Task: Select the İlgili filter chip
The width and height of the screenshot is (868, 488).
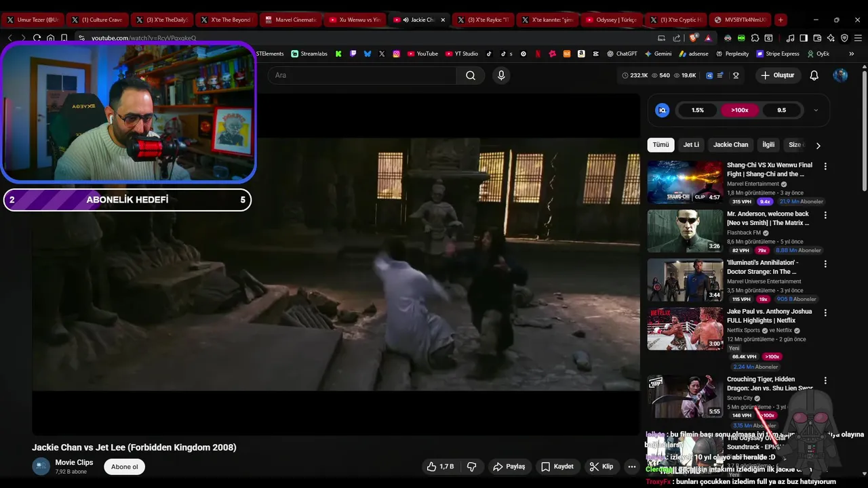Action: coord(768,144)
